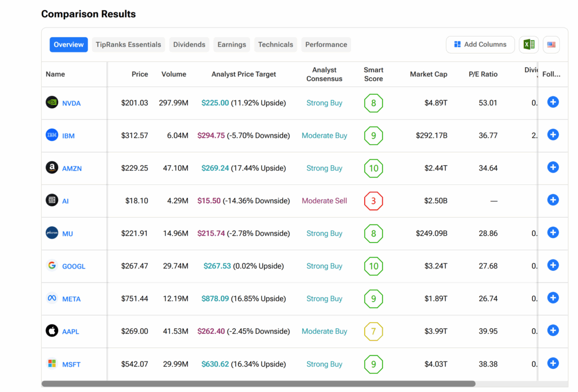Click the Meta logo icon

[x=52, y=298]
